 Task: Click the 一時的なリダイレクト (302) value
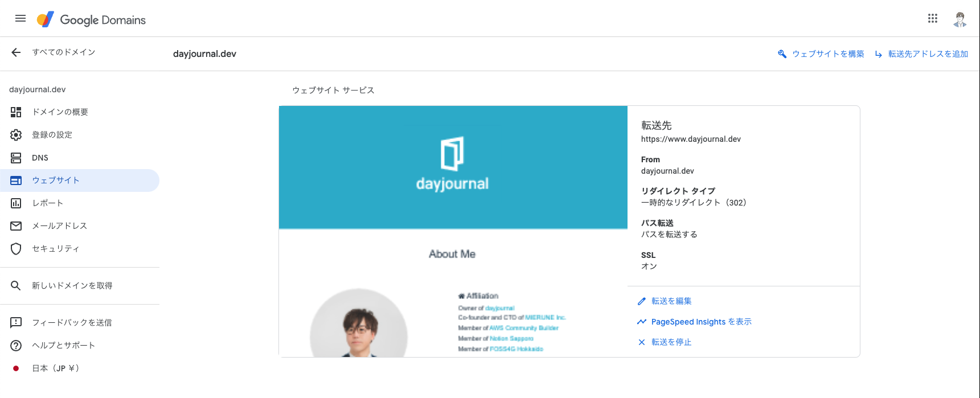point(694,203)
